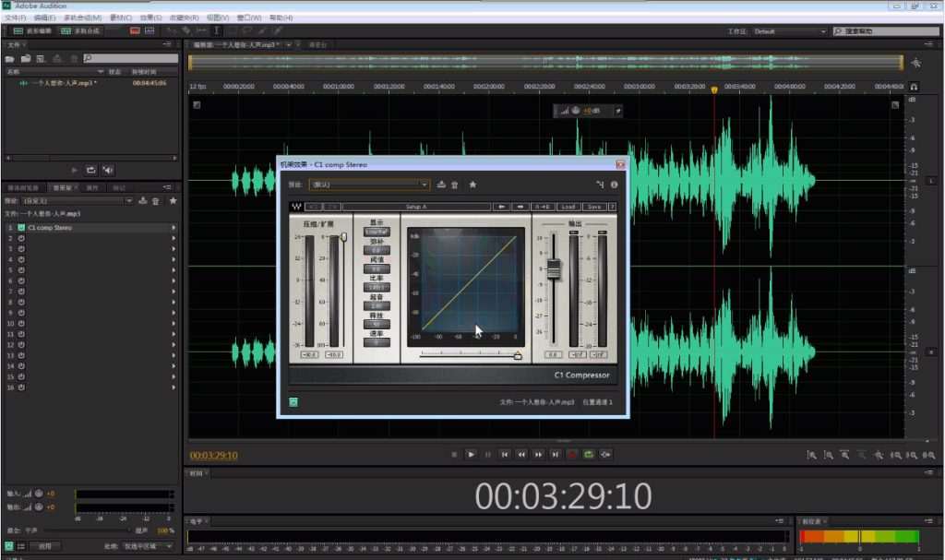The height and width of the screenshot is (560, 945).
Task: Expand C1 comp Stereo slot arrow menu
Action: [x=173, y=227]
